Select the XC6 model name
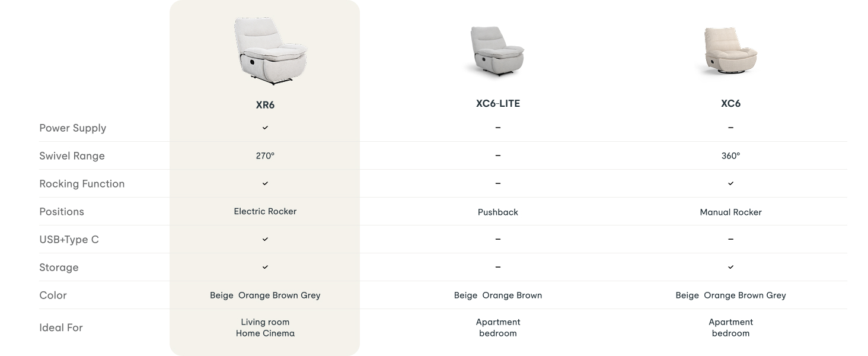Image resolution: width=868 pixels, height=356 pixels. 730,103
